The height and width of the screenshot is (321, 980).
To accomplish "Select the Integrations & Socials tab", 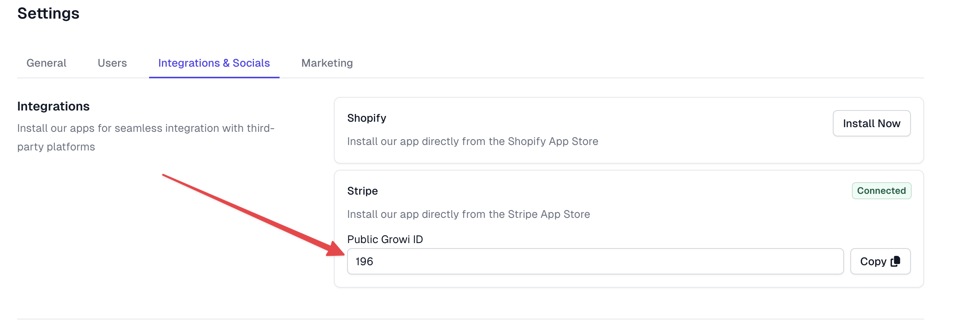I will [x=214, y=63].
